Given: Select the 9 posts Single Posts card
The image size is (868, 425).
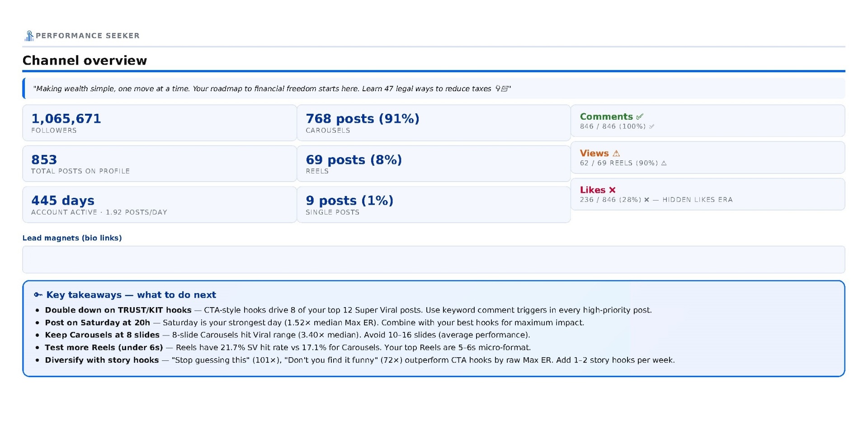Looking at the screenshot, I should pyautogui.click(x=434, y=205).
